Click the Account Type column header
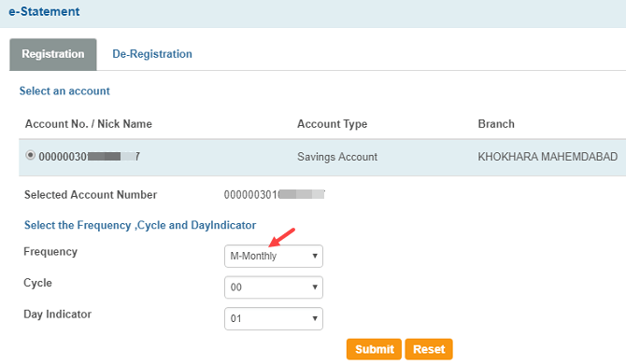This screenshot has width=626, height=364. tap(332, 124)
